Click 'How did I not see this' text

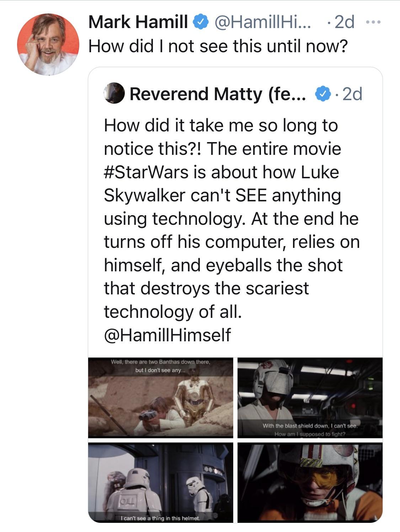point(217,44)
